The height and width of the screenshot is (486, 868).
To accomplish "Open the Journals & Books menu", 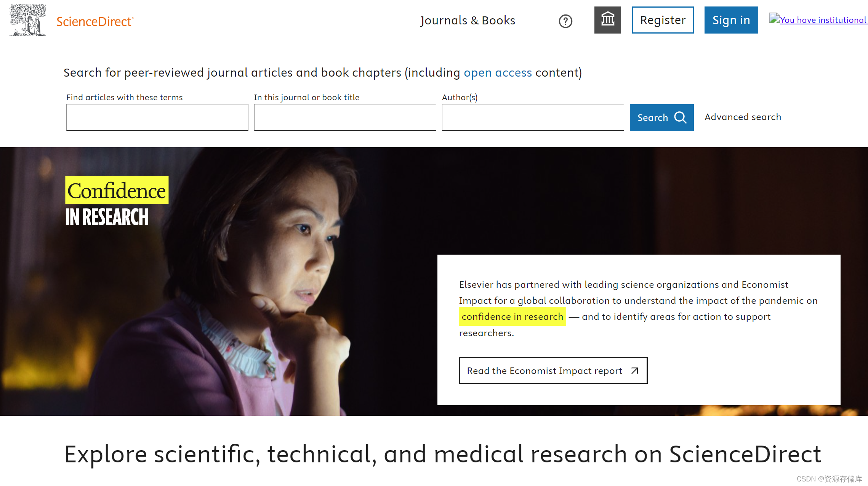I will [x=468, y=20].
